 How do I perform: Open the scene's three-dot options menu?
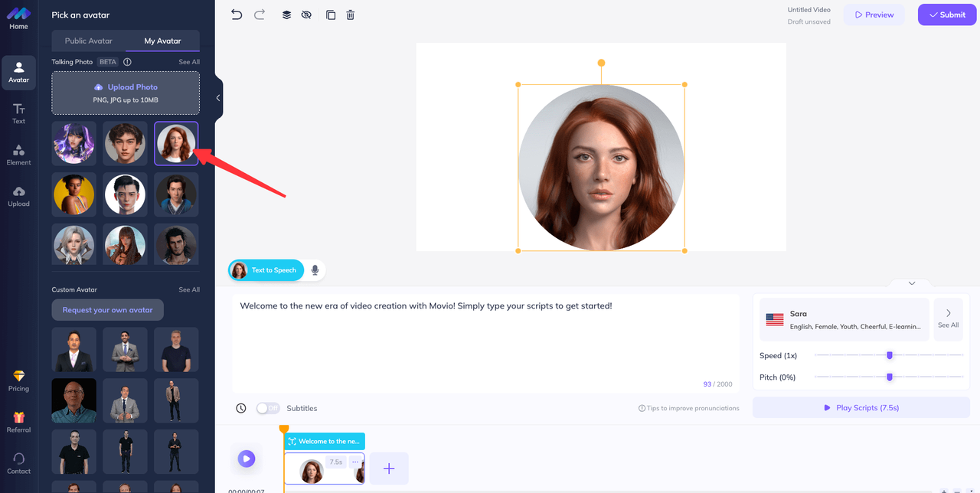click(x=355, y=462)
